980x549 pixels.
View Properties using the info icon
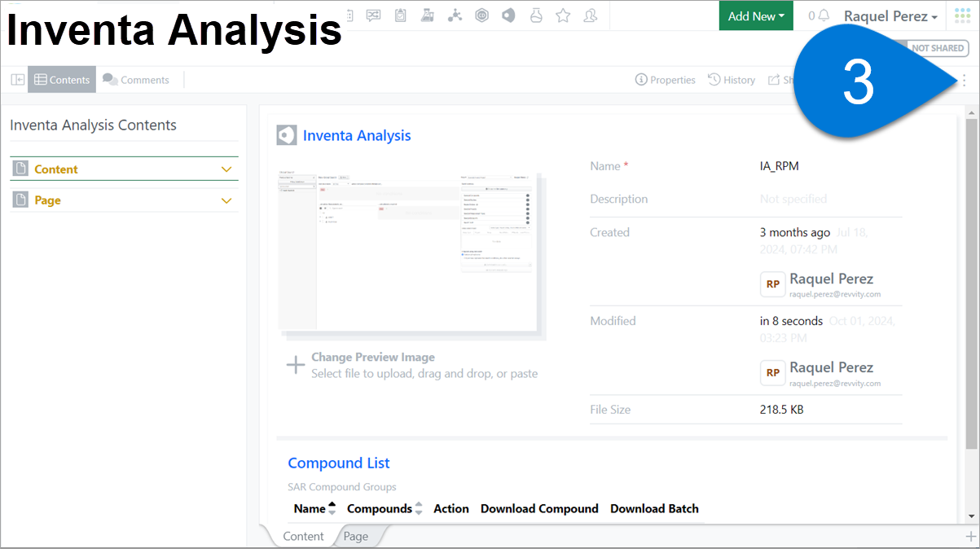point(665,79)
